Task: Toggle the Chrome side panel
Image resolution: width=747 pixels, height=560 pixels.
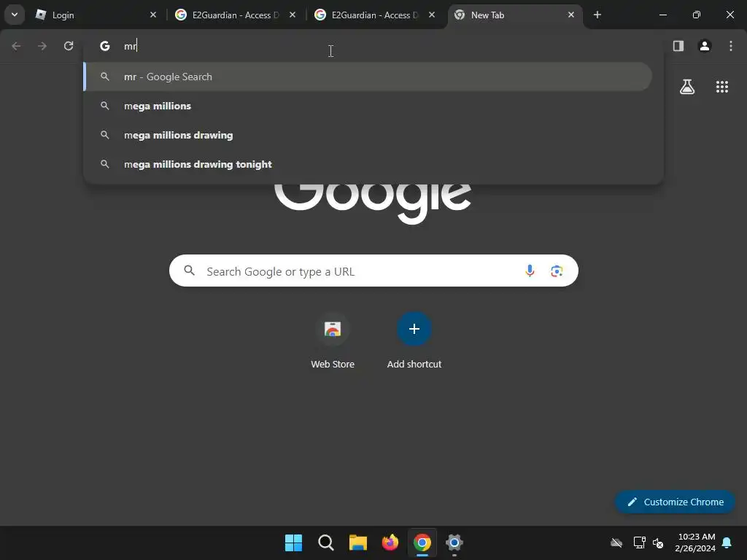Action: 678,46
